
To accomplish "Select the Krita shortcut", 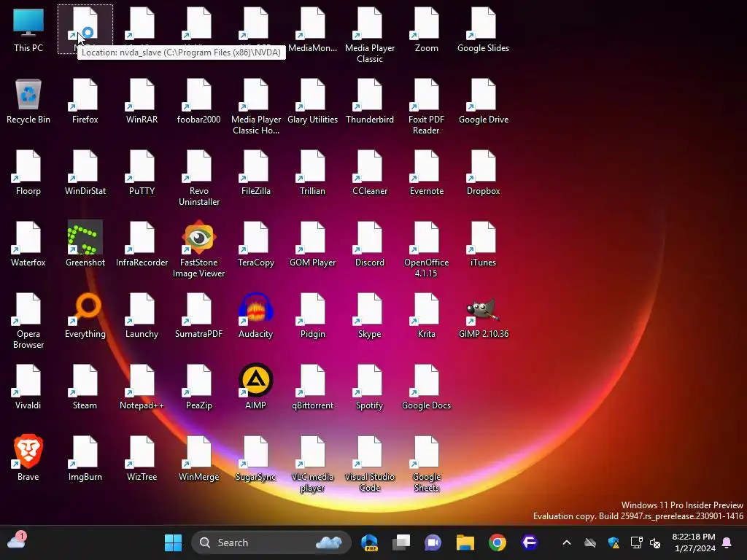I will point(426,316).
